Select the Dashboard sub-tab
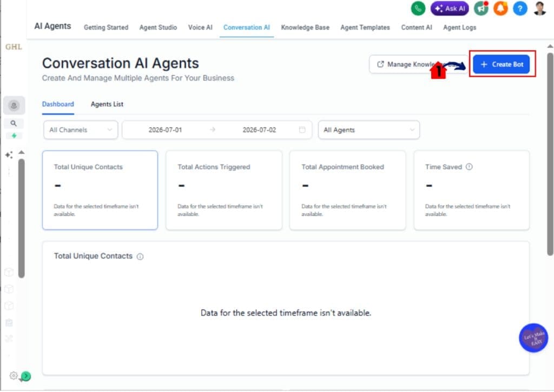Viewport: 554px width, 392px height. tap(58, 104)
